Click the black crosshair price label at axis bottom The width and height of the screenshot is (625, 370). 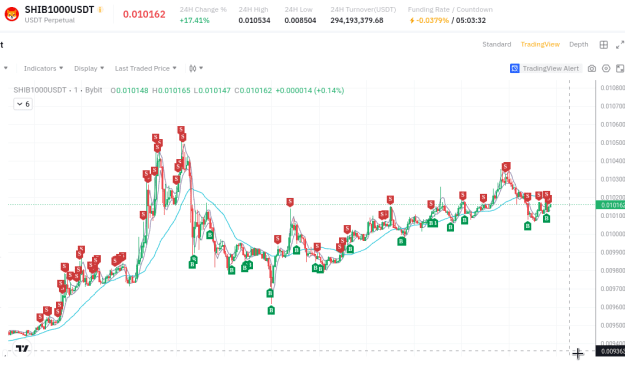point(610,351)
